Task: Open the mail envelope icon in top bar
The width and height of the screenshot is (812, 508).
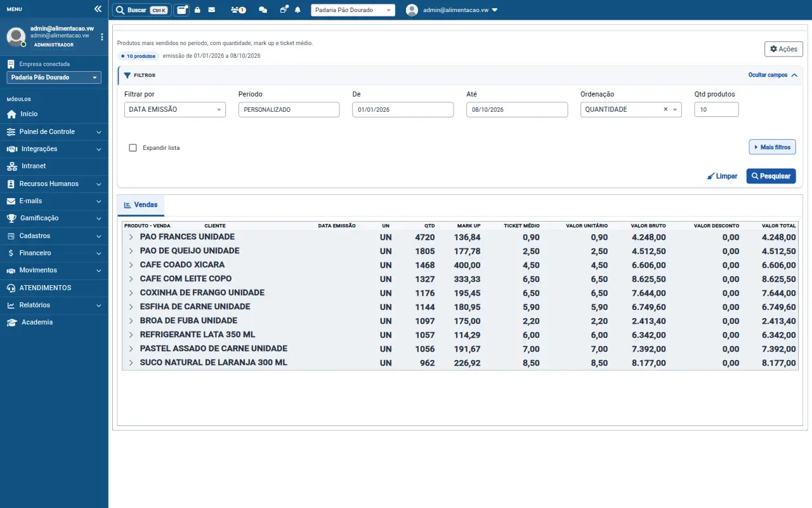Action: tap(212, 10)
